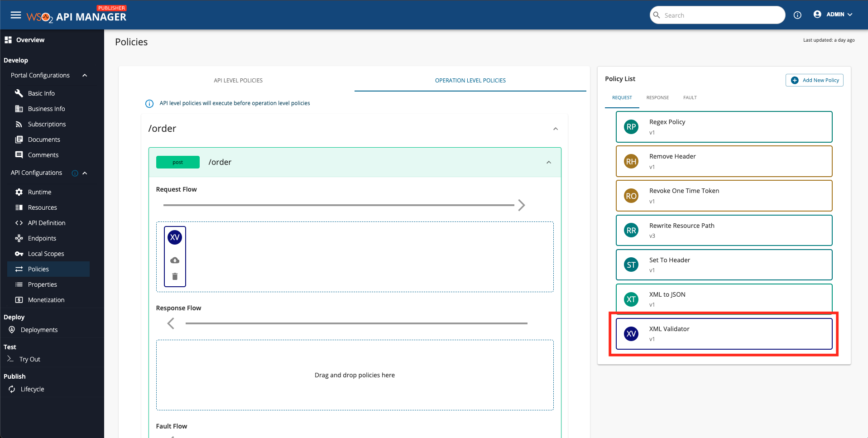Switch to the Response policy list tab
The height and width of the screenshot is (438, 868).
pos(657,98)
